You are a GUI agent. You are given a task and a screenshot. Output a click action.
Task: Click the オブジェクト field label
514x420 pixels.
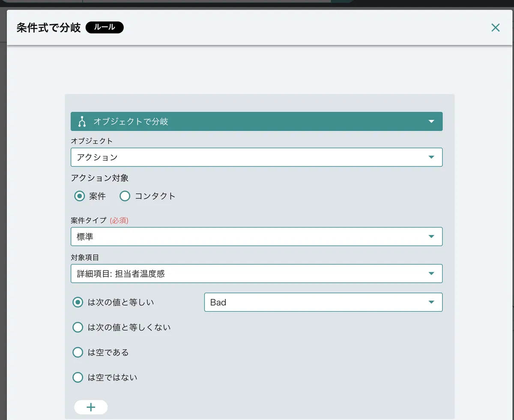point(92,141)
